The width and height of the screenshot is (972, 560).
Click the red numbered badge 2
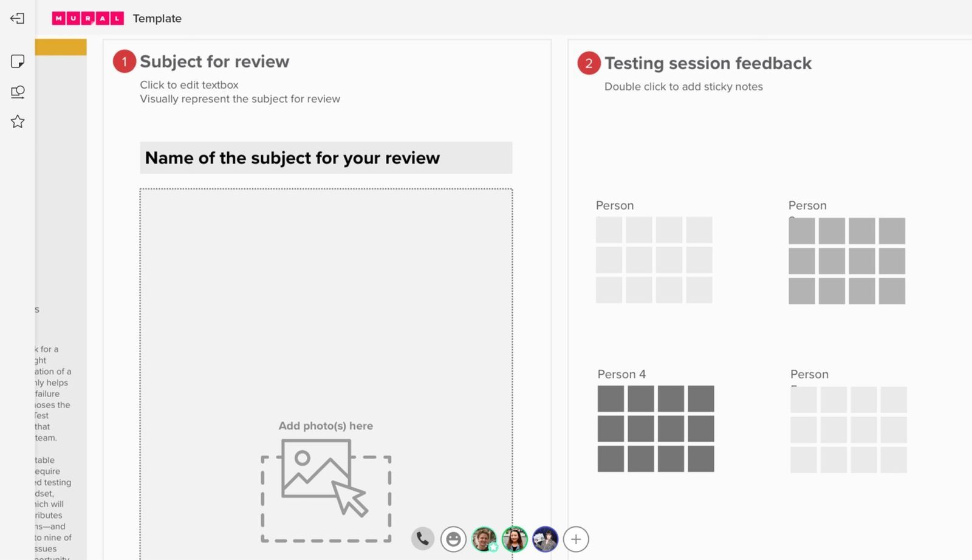588,63
